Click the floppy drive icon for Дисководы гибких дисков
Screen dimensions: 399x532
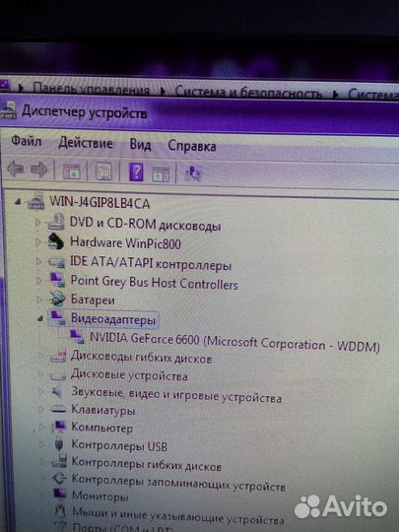click(58, 356)
